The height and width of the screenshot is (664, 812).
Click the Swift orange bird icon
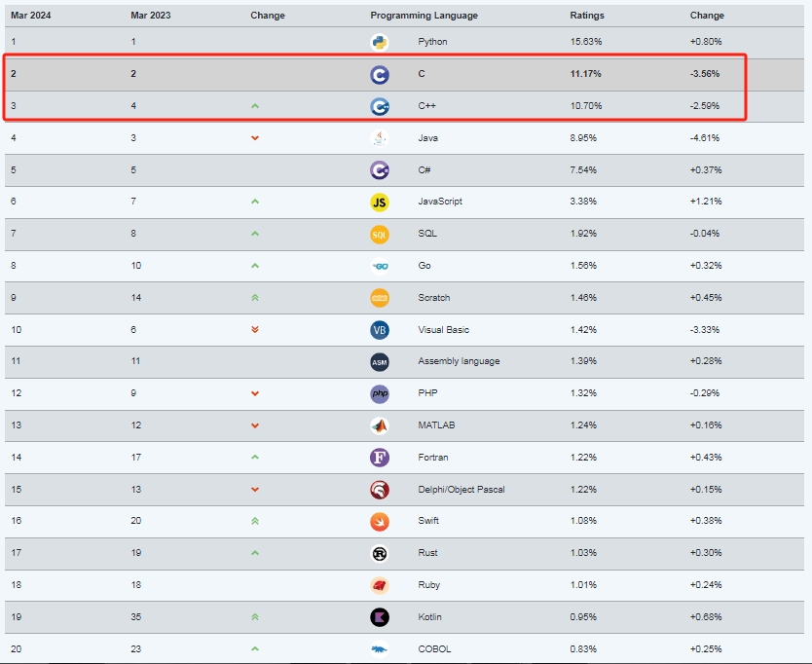tap(380, 522)
